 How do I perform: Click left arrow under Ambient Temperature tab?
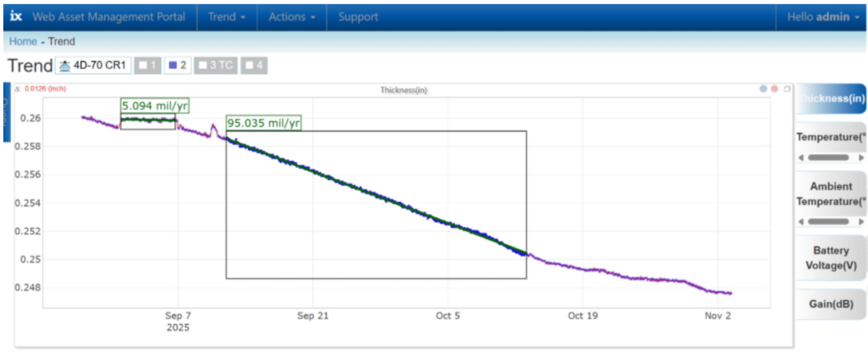801,222
